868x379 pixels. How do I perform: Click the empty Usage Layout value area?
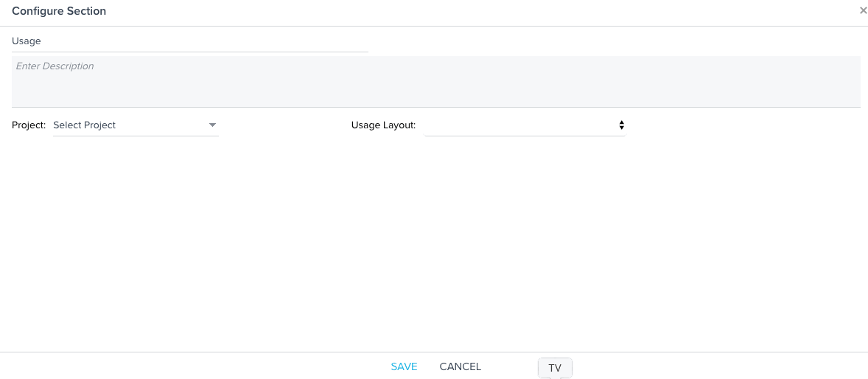click(x=520, y=125)
